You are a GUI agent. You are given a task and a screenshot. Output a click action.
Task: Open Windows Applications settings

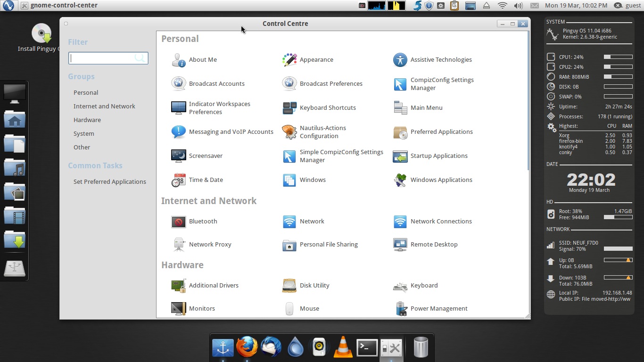click(433, 180)
